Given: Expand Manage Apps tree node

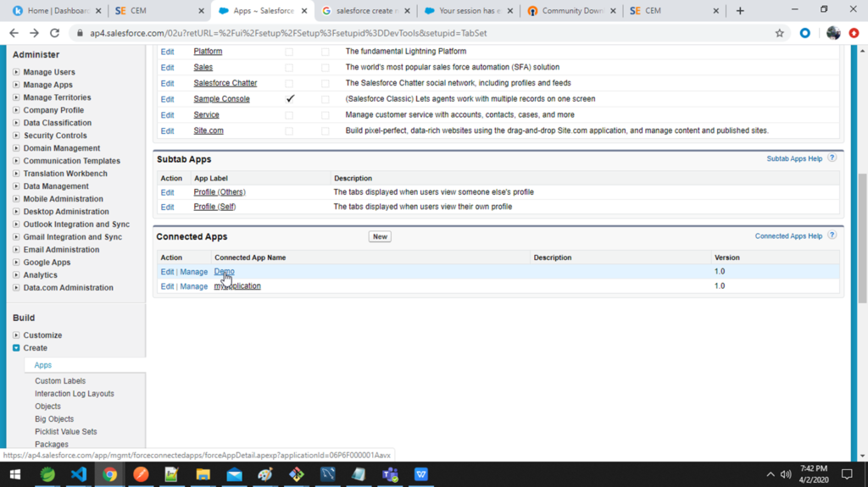Looking at the screenshot, I should [x=16, y=85].
